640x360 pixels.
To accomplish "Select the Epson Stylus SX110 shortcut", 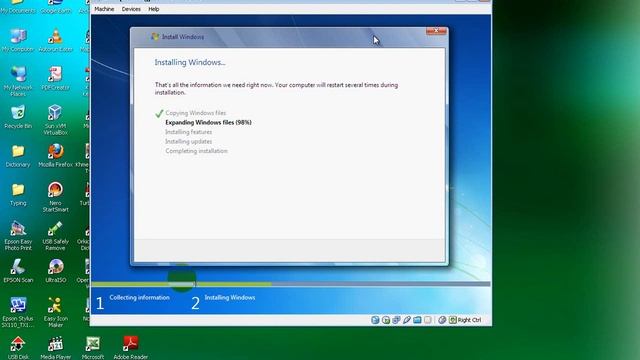I will click(x=18, y=313).
